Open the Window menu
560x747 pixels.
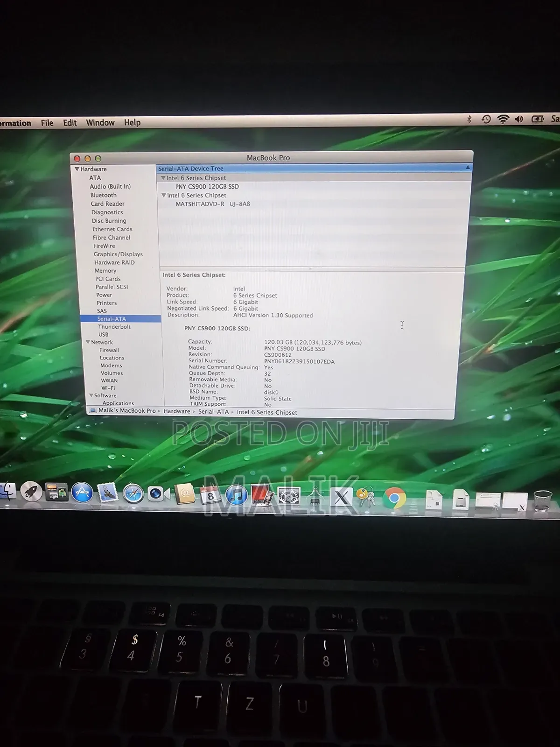point(100,123)
